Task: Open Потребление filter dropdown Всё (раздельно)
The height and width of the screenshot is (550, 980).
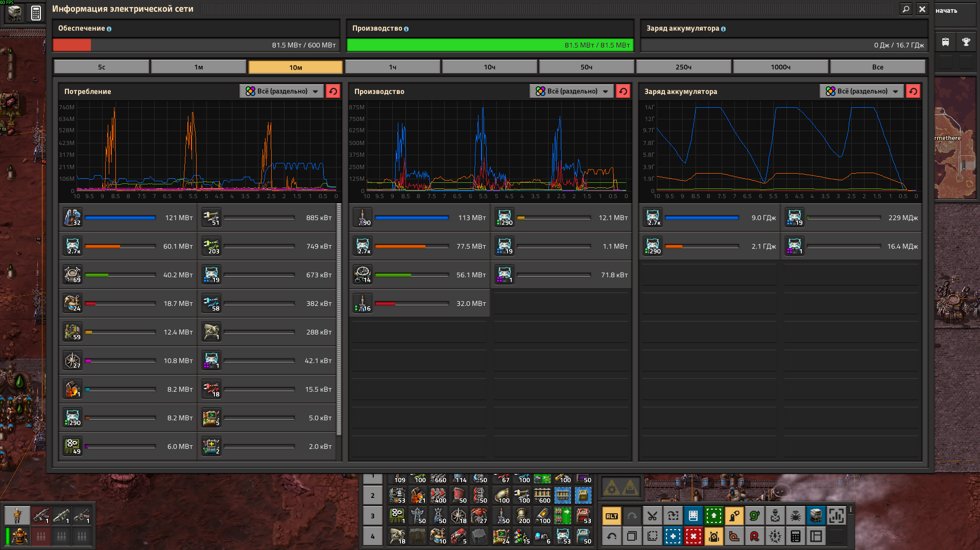Action: tap(281, 91)
